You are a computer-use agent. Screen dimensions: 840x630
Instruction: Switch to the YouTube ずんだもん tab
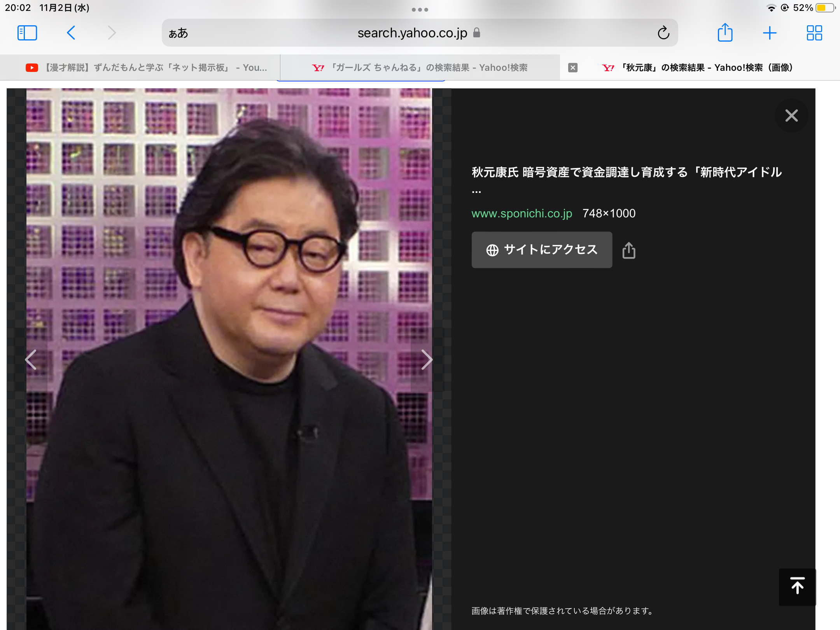146,68
